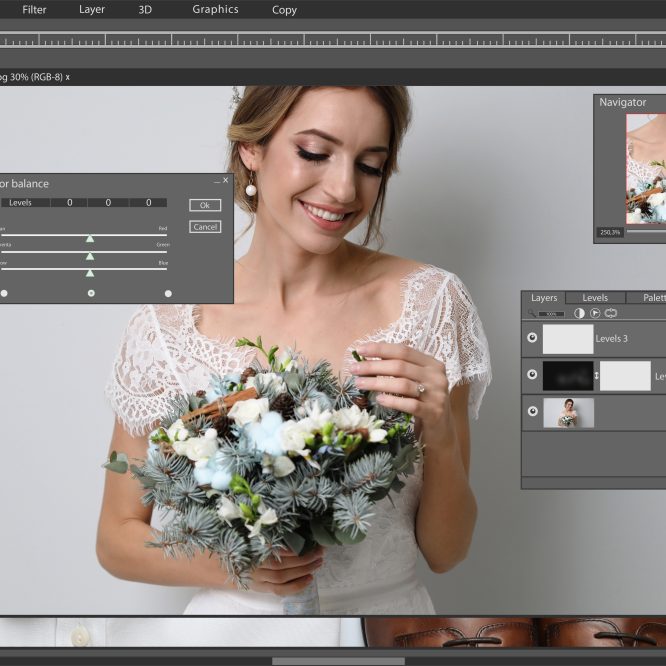This screenshot has height=666, width=666.
Task: Click the magnifier icon in Layers panel
Action: coord(532,314)
